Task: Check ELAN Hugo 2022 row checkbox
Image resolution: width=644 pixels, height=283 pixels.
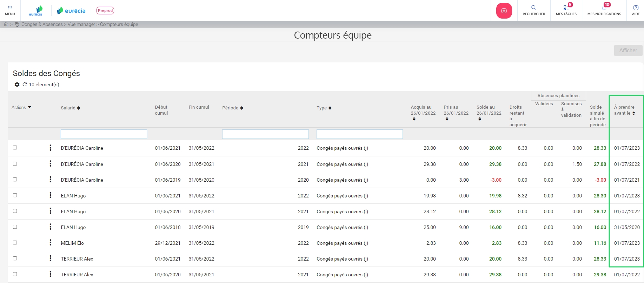Action: coord(15,195)
